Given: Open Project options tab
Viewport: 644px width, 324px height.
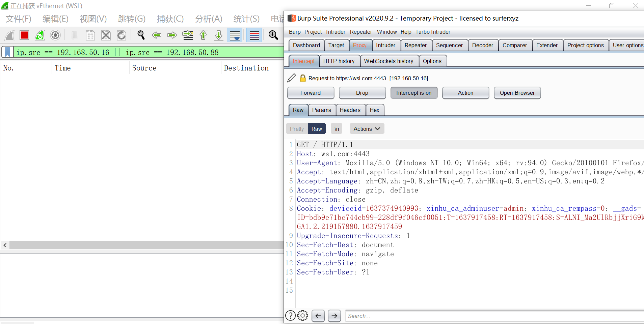Looking at the screenshot, I should pos(586,45).
